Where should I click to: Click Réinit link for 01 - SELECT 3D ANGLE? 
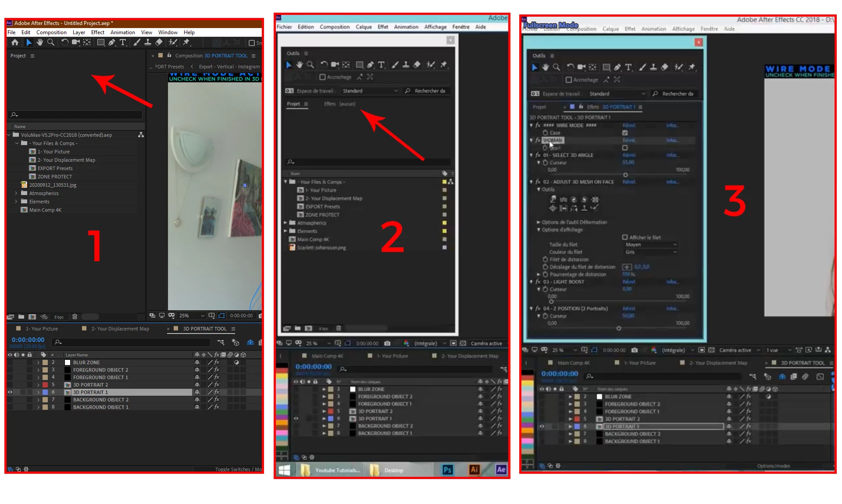point(628,155)
